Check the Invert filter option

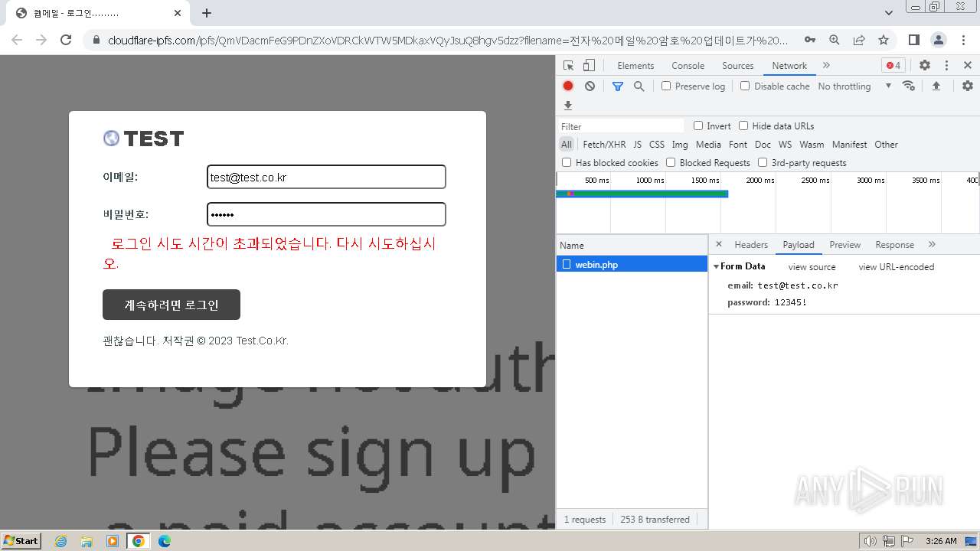pos(698,126)
